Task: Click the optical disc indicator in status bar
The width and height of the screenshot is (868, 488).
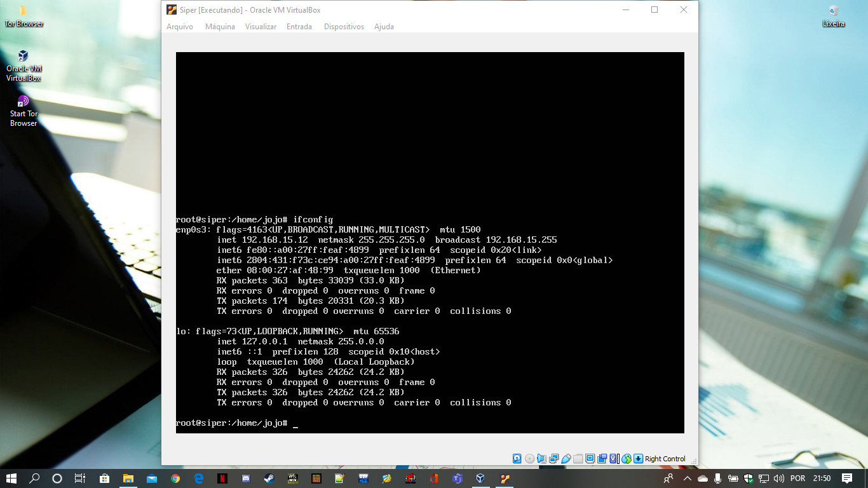Action: pyautogui.click(x=529, y=459)
